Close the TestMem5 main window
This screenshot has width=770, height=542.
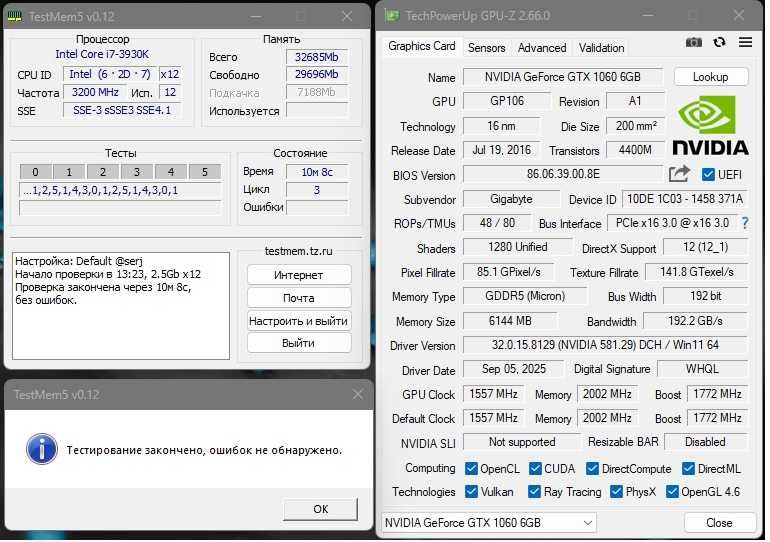[347, 16]
